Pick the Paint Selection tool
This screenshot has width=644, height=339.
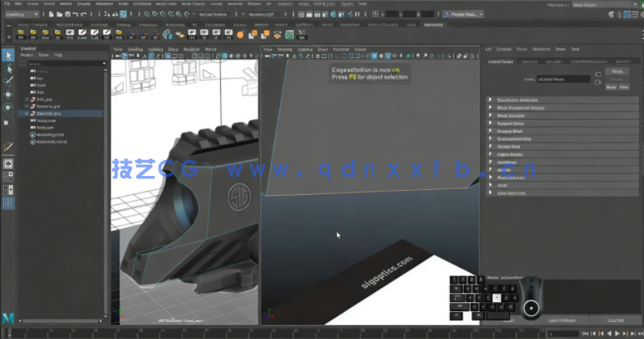pyautogui.click(x=9, y=81)
